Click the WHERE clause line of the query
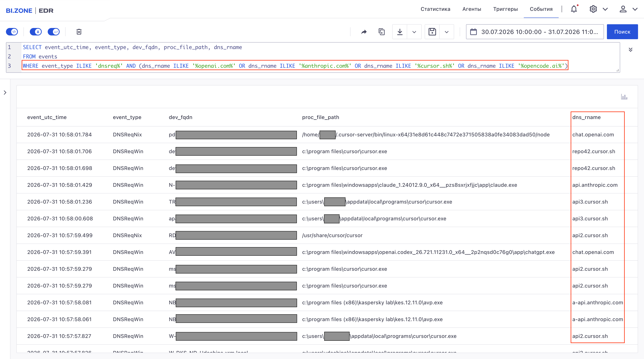The width and height of the screenshot is (644, 359). (295, 66)
